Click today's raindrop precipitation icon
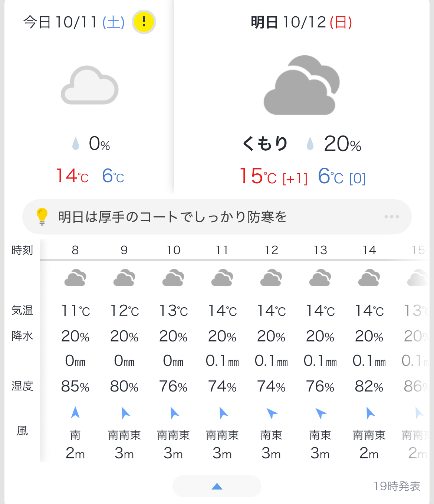The height and width of the screenshot is (504, 434). (x=76, y=144)
